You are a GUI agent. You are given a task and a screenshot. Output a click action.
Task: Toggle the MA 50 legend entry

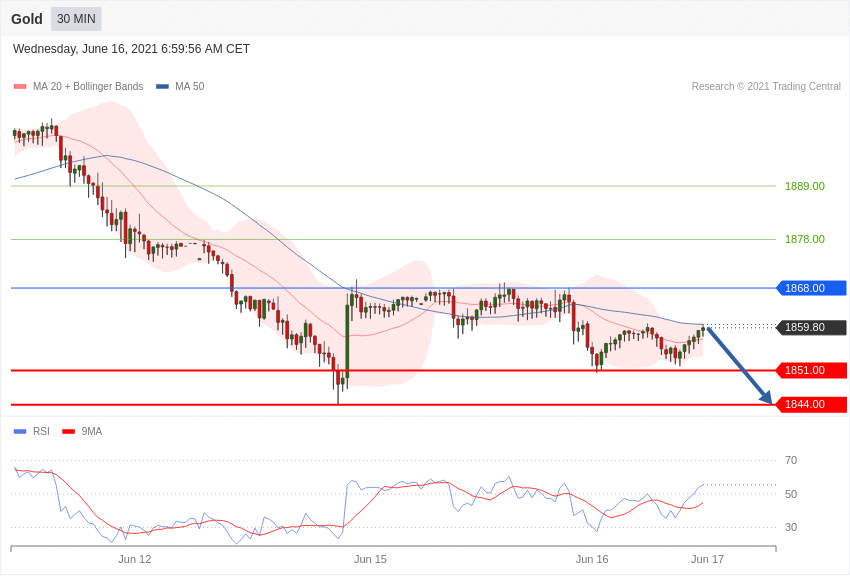pos(180,86)
